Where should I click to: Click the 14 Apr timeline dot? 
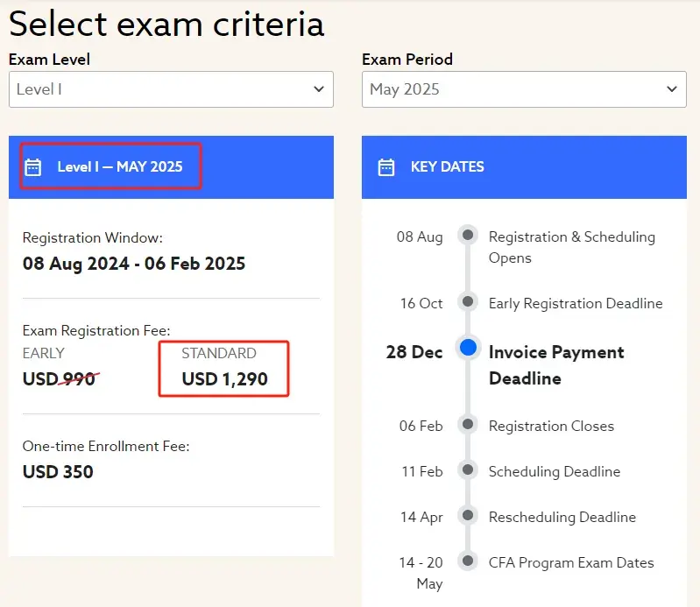[x=468, y=516]
